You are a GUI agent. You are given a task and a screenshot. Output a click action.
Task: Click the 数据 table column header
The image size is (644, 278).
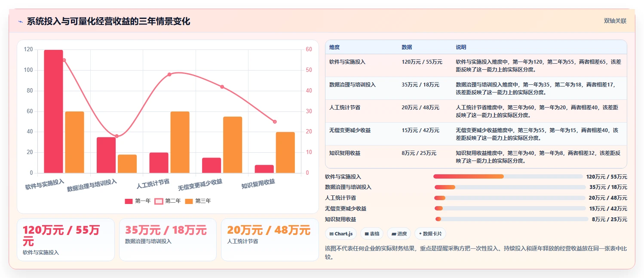[407, 47]
